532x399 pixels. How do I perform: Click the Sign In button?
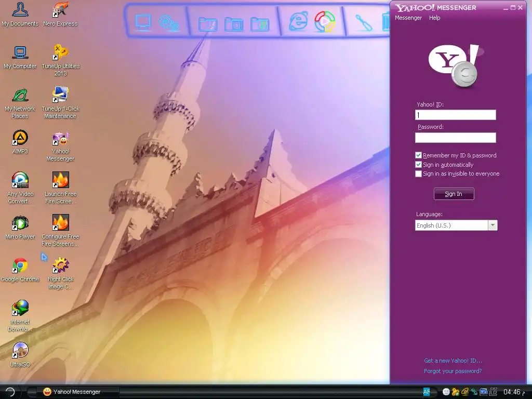[454, 194]
